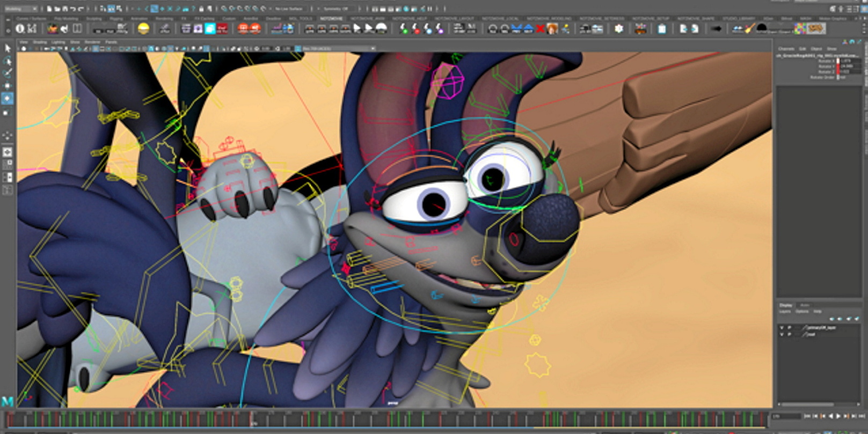Toggle Channel Box panel icon at top right
Image resolution: width=868 pixels, height=434 pixels.
click(864, 9)
